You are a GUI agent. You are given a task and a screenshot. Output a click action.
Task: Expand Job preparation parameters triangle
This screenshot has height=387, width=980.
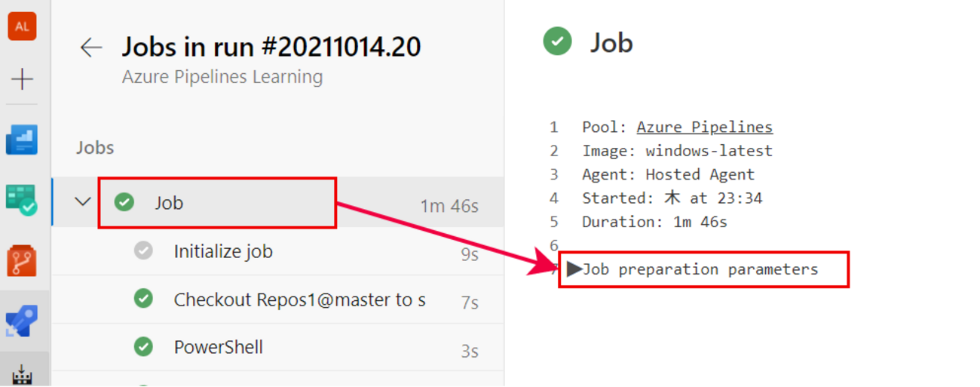[574, 269]
